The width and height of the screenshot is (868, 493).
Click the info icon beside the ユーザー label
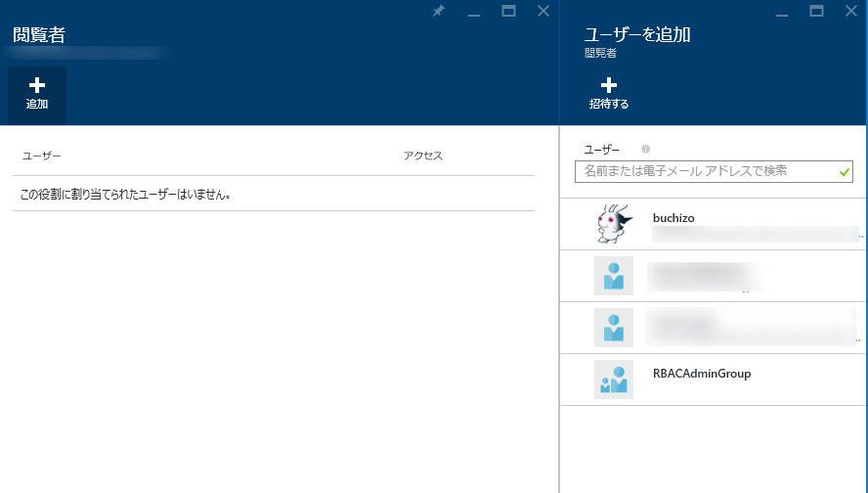tap(645, 149)
